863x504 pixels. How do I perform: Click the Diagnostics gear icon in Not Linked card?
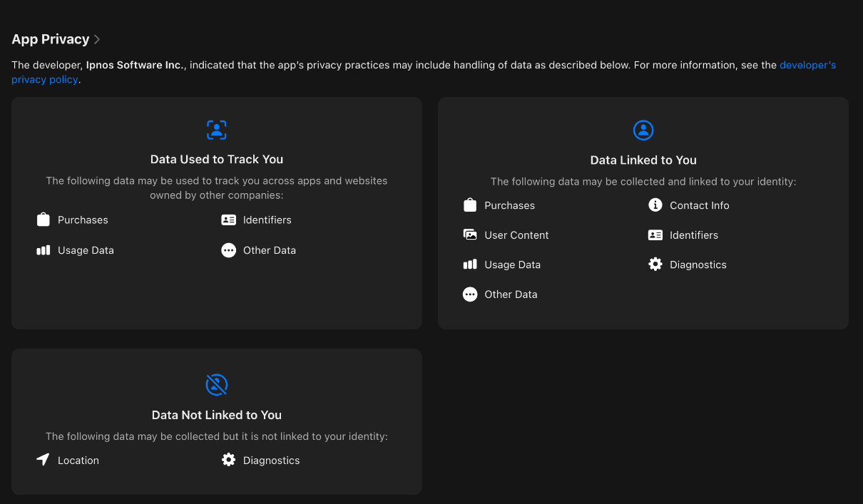click(228, 460)
